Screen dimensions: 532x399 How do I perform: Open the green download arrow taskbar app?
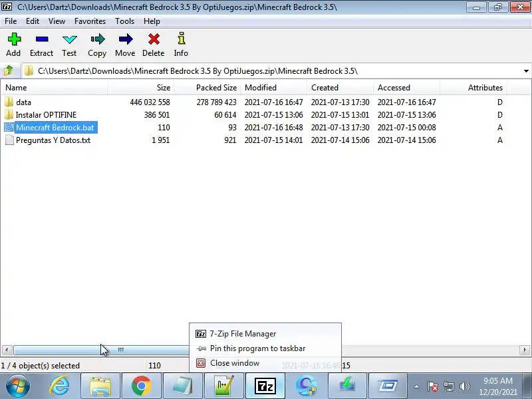click(x=347, y=386)
